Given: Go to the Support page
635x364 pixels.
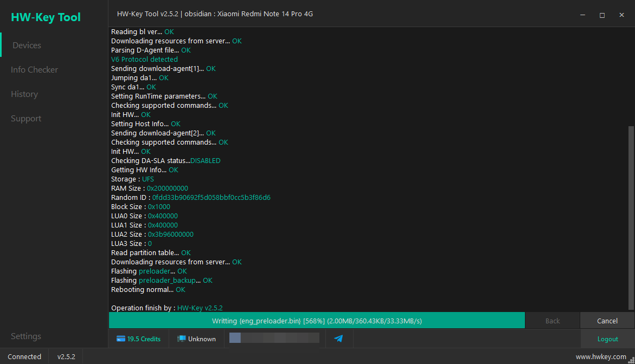Looking at the screenshot, I should 26,119.
